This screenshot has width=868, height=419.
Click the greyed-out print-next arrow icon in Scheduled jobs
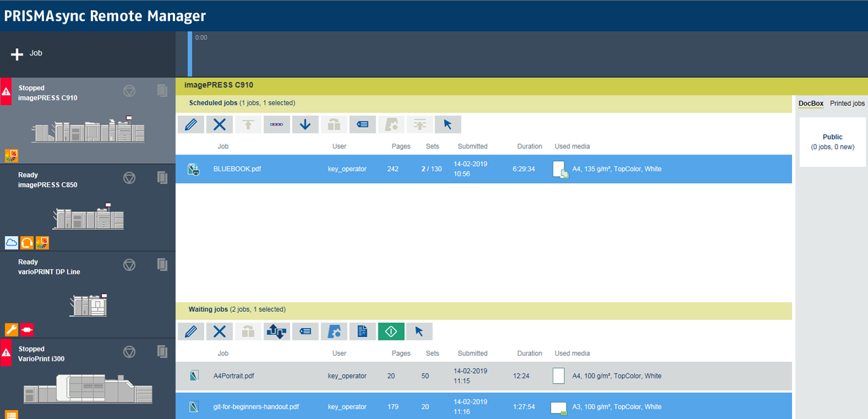(420, 124)
